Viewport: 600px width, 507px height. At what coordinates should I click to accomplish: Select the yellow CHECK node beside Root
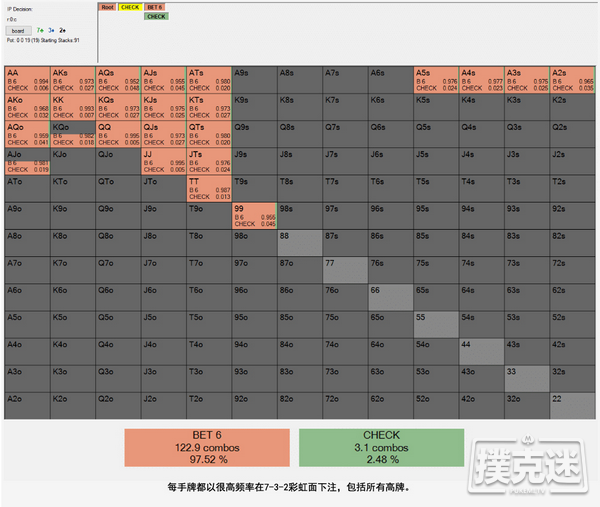(130, 7)
